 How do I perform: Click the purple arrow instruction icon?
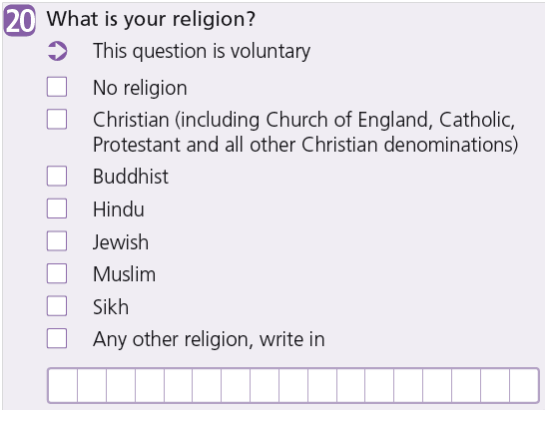pyautogui.click(x=58, y=51)
